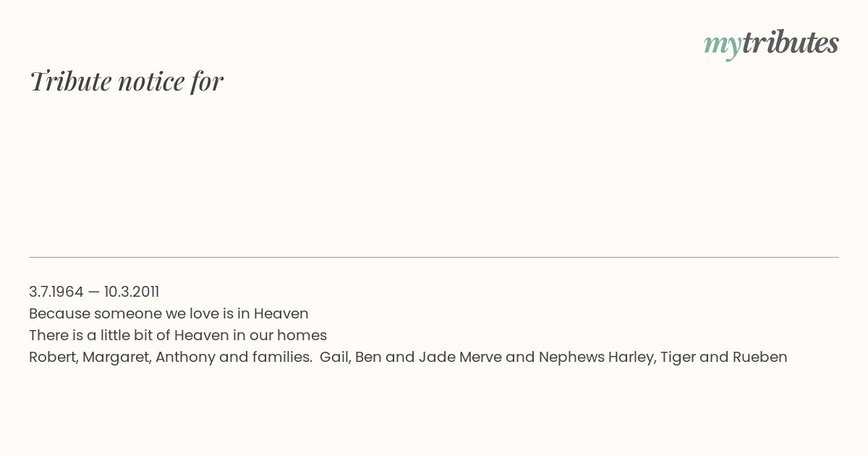Click the line ending "in our homes"
Image resolution: width=868 pixels, height=456 pixels.
(178, 335)
